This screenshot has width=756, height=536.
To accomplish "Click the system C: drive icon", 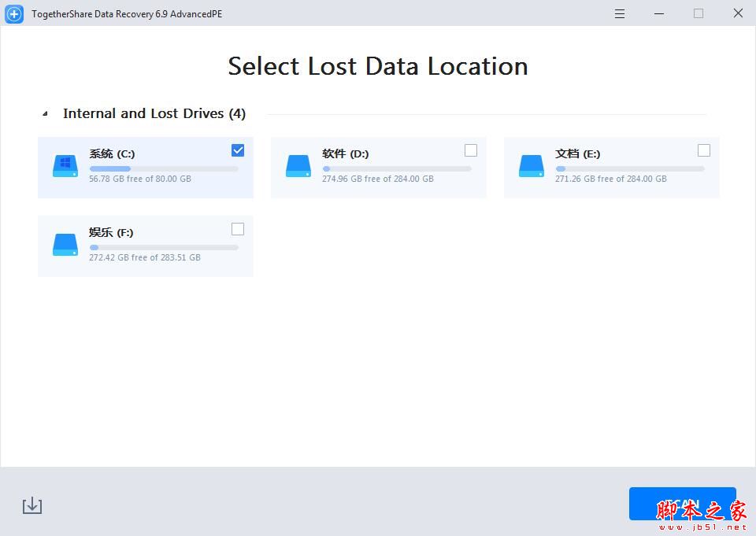I will [65, 165].
